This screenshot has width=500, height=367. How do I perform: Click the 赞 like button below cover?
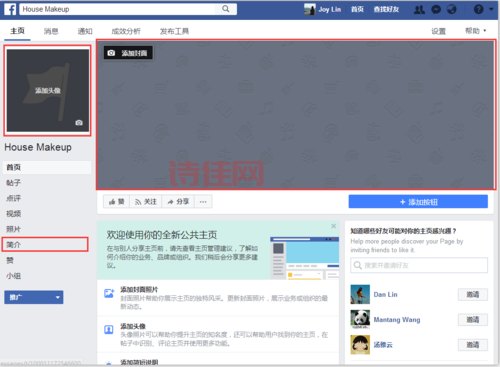[116, 202]
